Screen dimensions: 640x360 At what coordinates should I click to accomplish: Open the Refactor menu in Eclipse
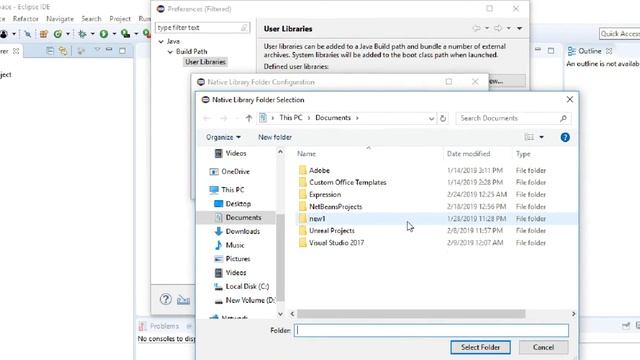click(25, 19)
